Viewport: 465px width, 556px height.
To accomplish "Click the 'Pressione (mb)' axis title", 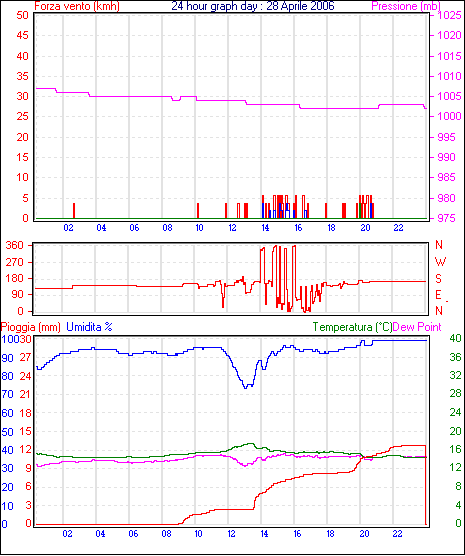I will [406, 6].
